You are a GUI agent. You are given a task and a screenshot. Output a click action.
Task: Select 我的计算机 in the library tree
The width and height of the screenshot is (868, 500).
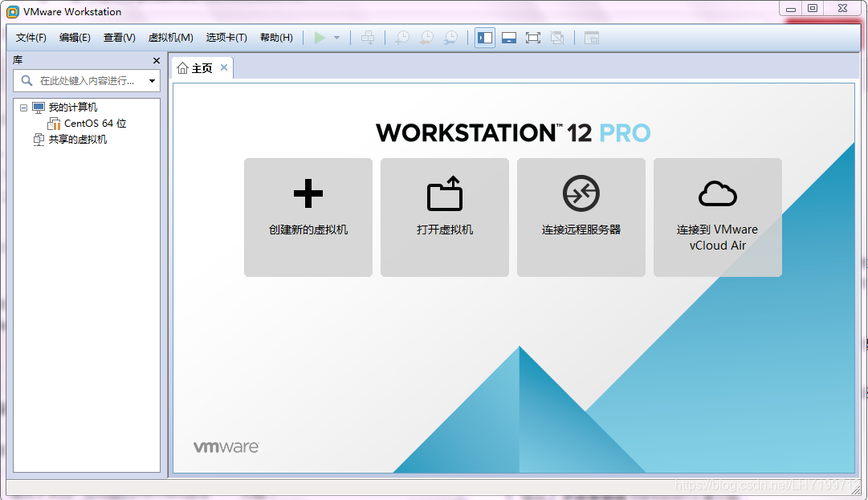(72, 108)
